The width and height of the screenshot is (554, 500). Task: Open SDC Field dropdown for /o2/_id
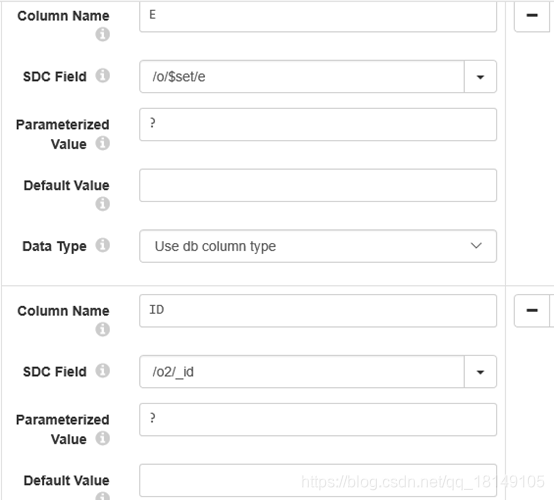point(480,372)
